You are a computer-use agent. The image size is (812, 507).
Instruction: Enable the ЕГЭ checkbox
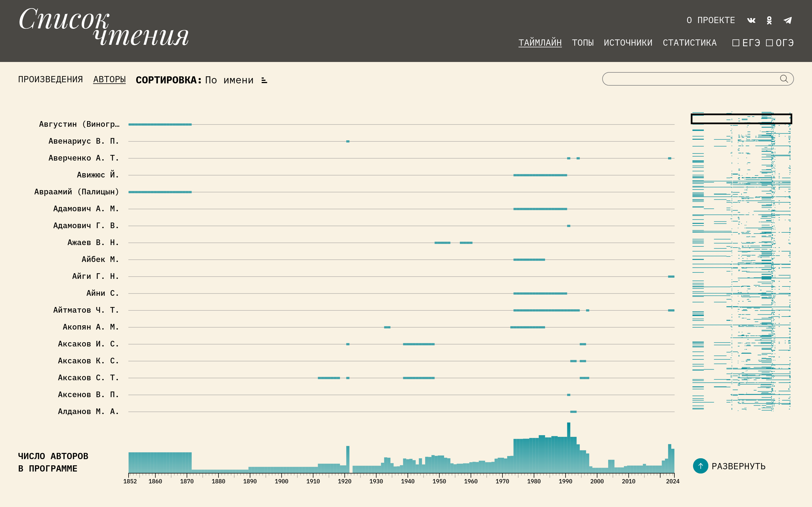pos(736,43)
